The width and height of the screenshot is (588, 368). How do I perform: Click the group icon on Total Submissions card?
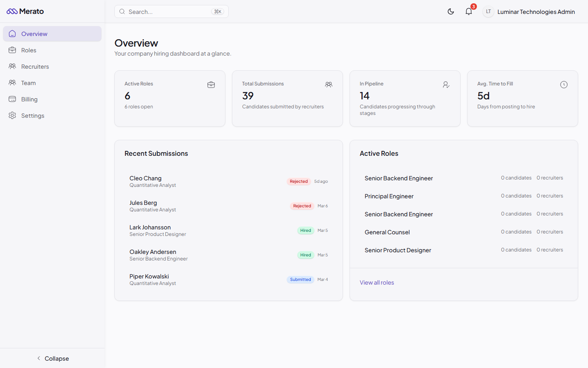[x=329, y=85]
